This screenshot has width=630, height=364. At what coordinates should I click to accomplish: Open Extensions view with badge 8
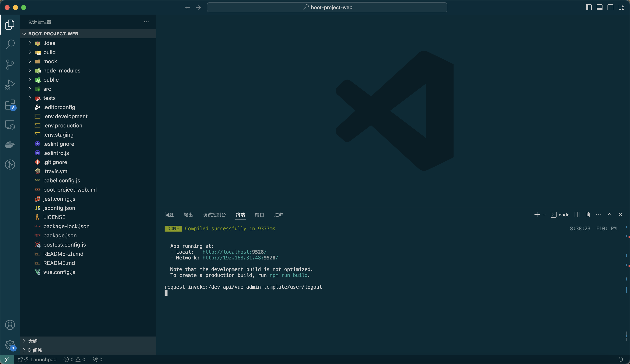[10, 105]
